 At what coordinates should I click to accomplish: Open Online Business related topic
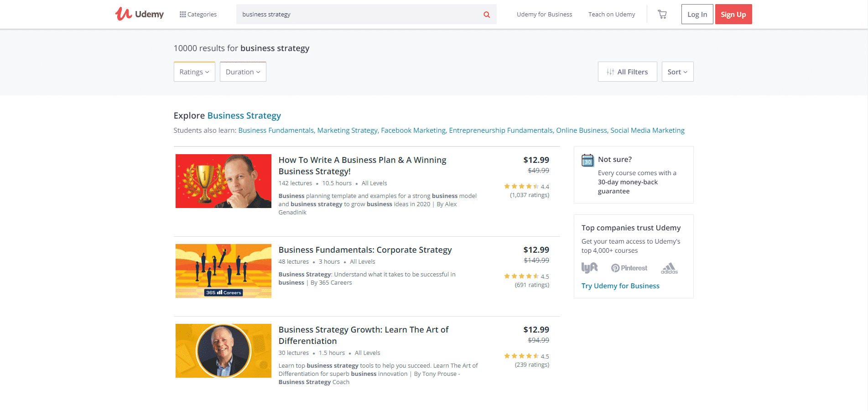click(582, 130)
